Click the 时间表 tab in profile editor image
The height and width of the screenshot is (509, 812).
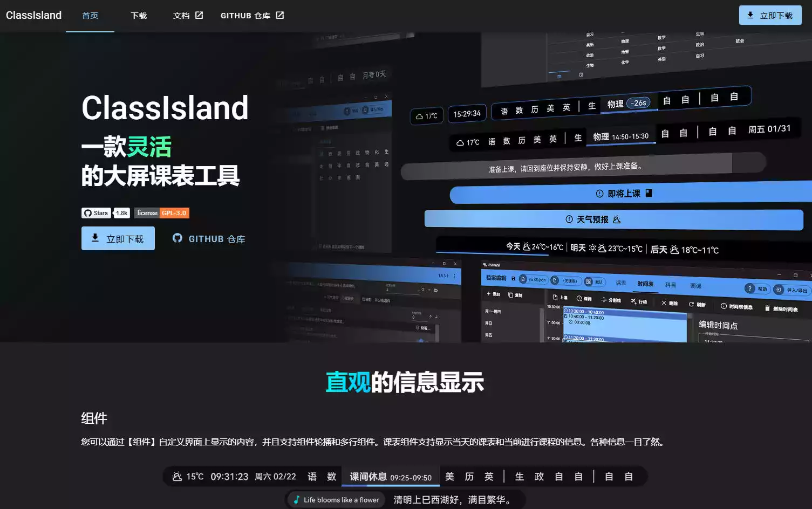pos(645,284)
